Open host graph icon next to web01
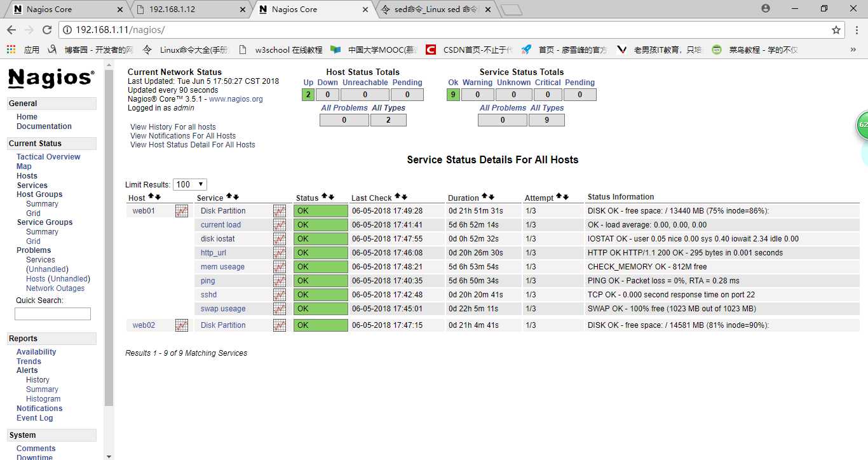Image resolution: width=868 pixels, height=460 pixels. pyautogui.click(x=182, y=211)
